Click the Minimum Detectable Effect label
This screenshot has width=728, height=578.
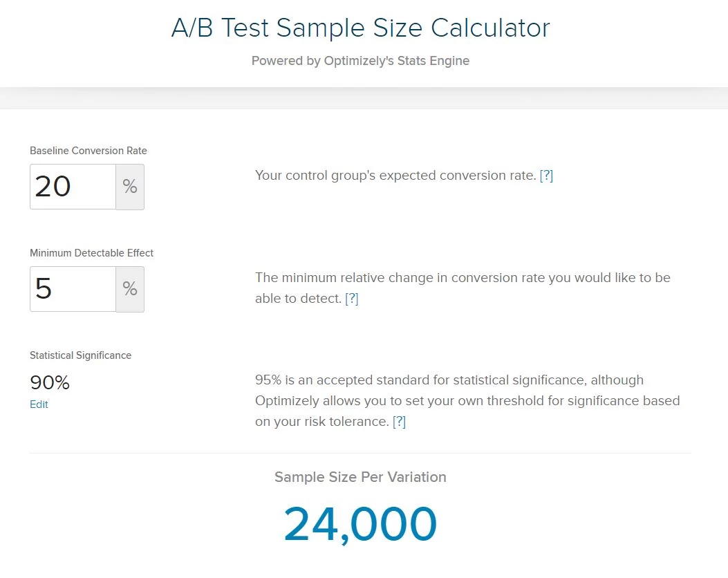click(91, 253)
